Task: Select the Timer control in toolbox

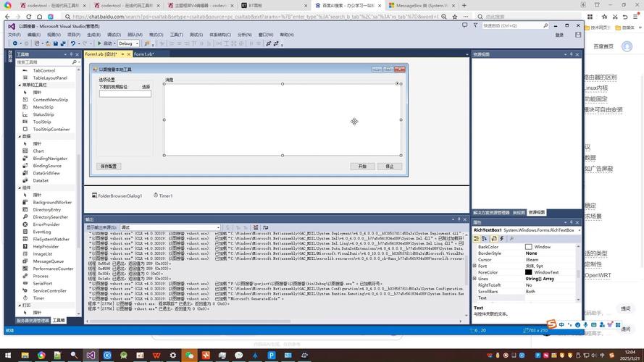Action: 38,298
